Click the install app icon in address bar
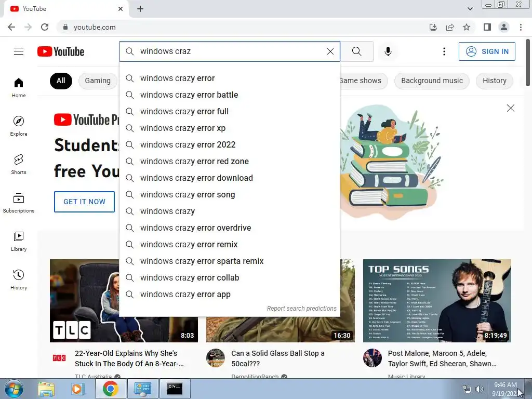 (x=433, y=27)
